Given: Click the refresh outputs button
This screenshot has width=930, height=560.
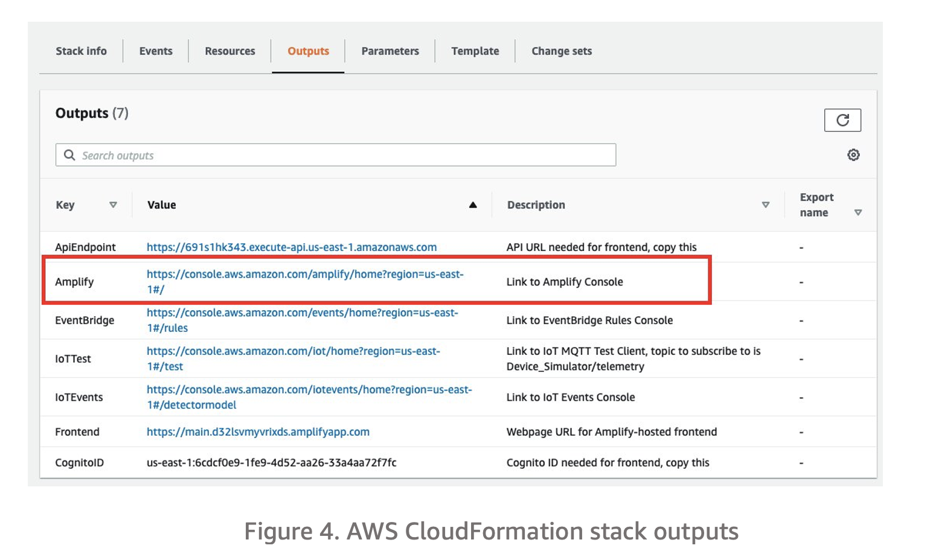Looking at the screenshot, I should point(842,120).
